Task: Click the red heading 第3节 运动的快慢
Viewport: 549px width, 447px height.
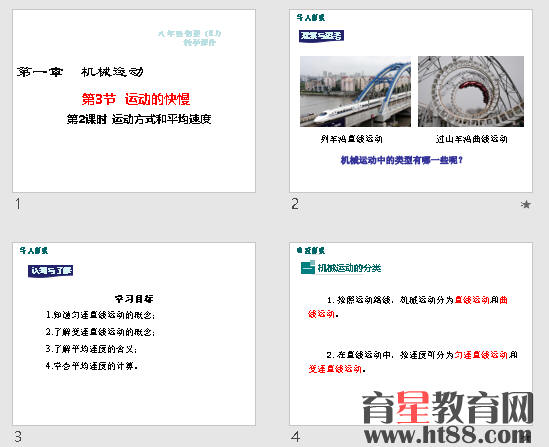Action: pos(136,99)
